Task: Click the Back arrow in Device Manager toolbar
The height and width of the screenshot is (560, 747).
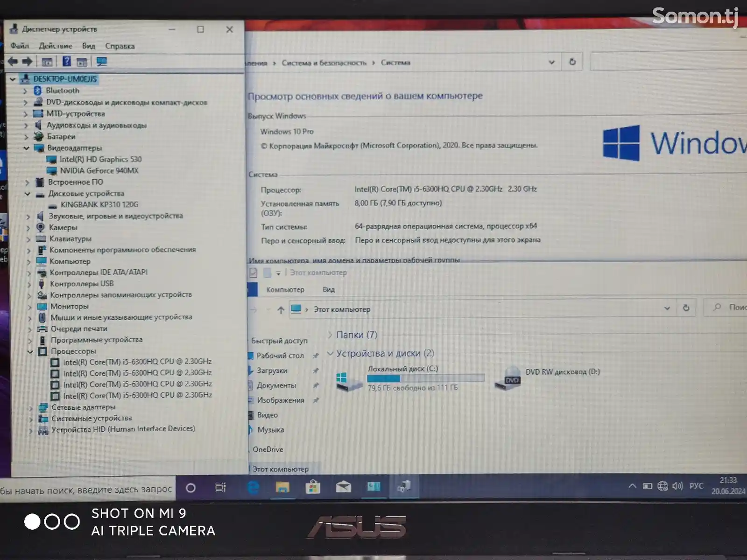Action: [13, 61]
